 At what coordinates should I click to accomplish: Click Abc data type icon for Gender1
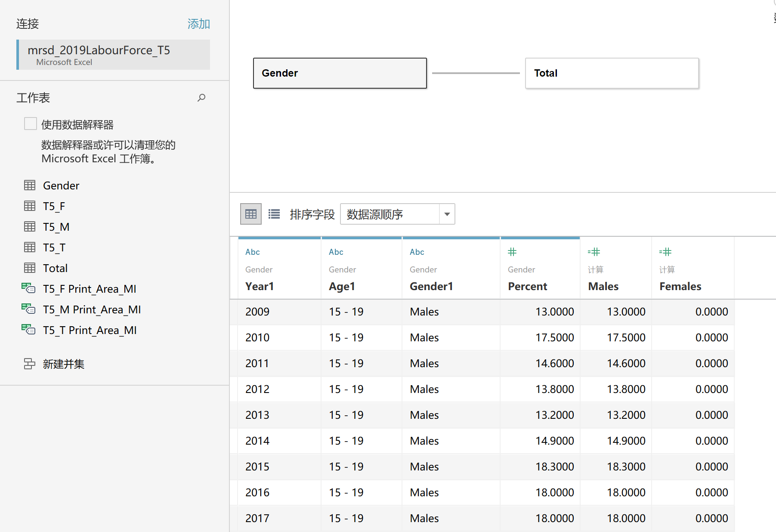click(x=417, y=252)
